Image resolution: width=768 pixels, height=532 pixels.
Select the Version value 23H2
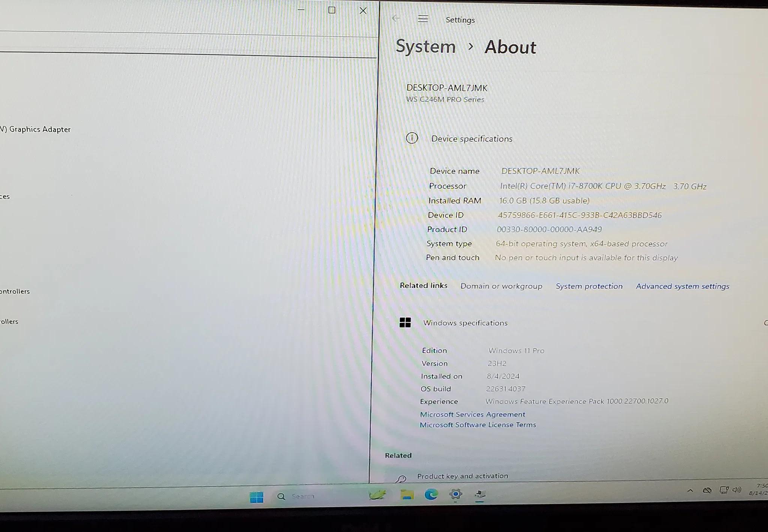point(497,363)
